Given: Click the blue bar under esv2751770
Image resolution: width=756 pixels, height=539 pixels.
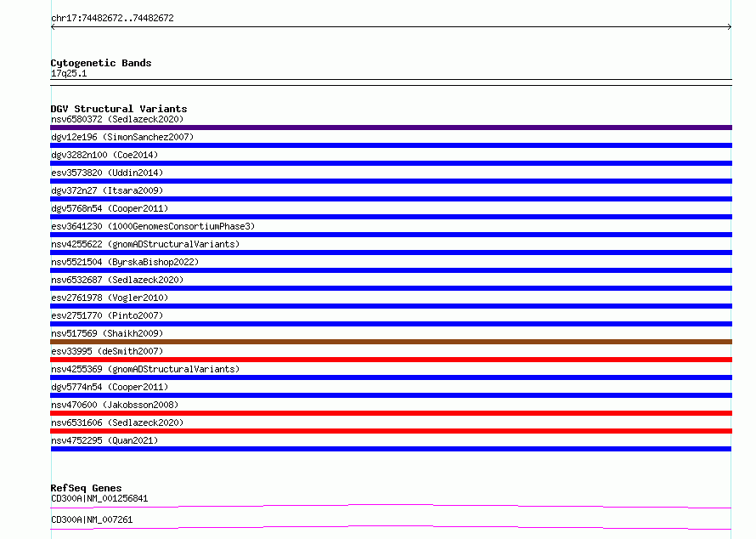Looking at the screenshot, I should [x=391, y=324].
